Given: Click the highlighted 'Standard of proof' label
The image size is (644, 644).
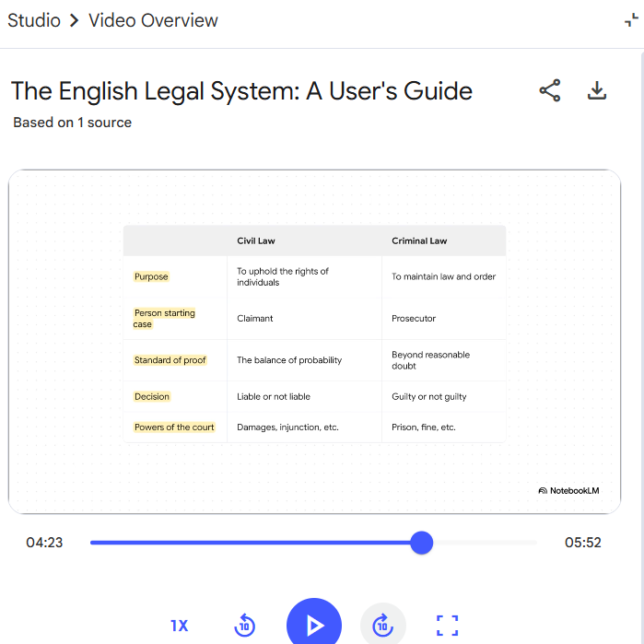Looking at the screenshot, I should click(170, 360).
